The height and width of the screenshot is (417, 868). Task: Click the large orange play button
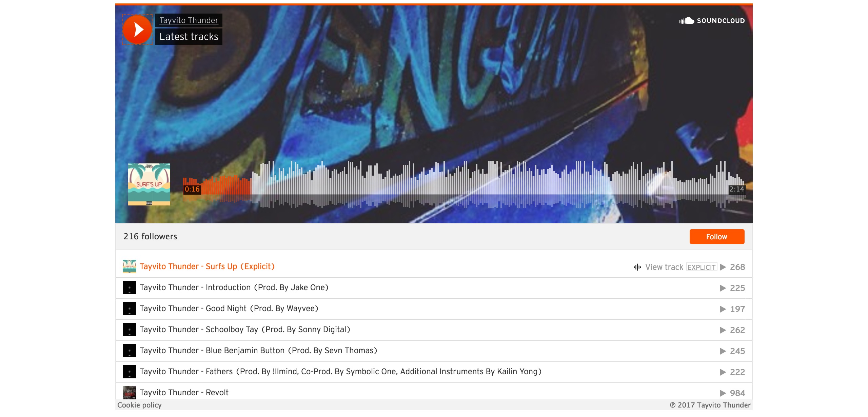[x=137, y=29]
